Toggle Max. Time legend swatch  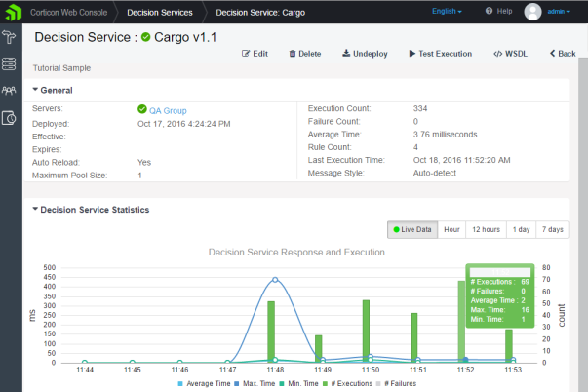[x=237, y=384]
